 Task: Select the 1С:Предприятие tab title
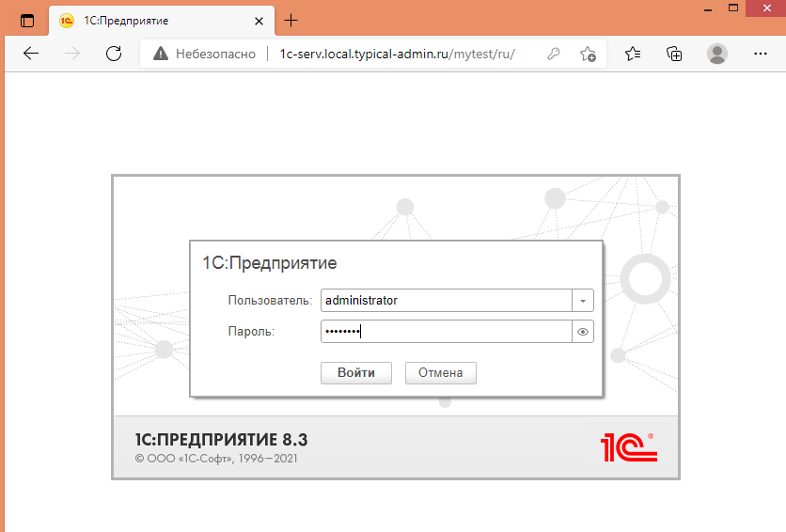click(126, 21)
